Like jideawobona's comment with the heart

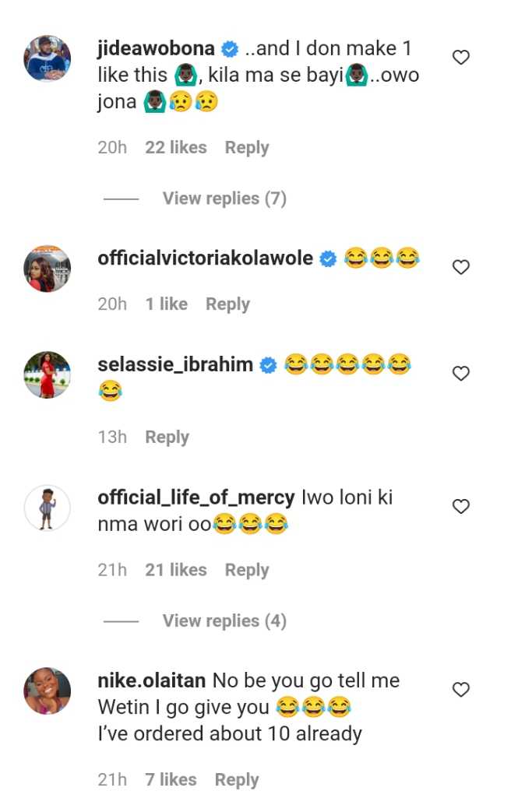pos(461,57)
